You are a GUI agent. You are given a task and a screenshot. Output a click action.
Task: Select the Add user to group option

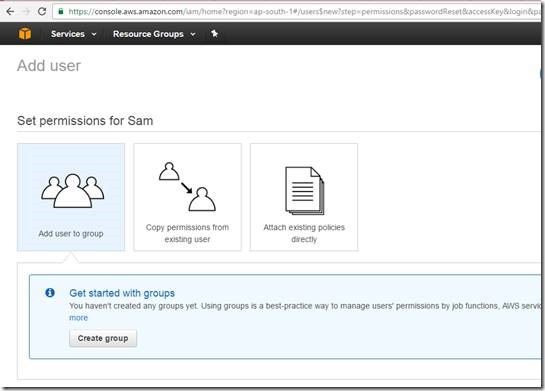(71, 197)
